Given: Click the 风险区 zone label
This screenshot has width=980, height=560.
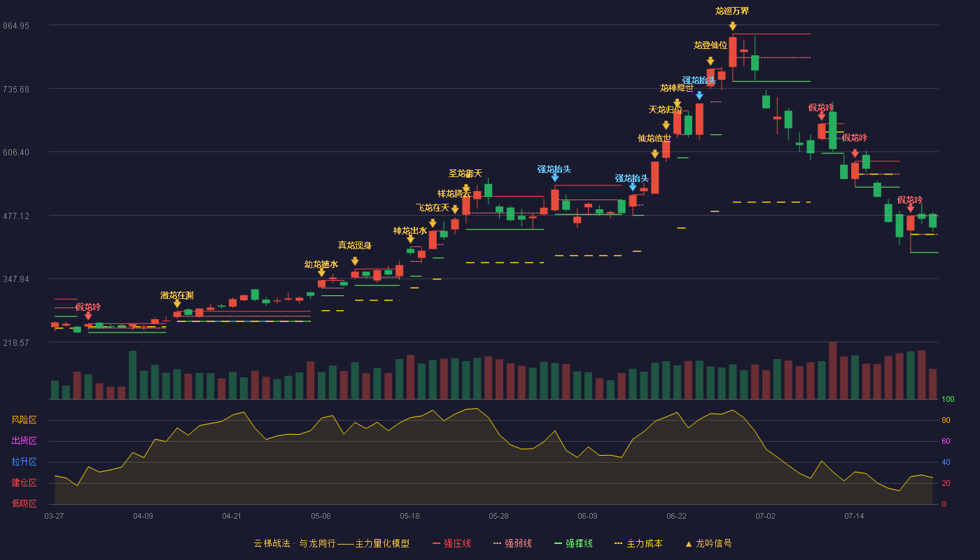Looking at the screenshot, I should coord(24,420).
